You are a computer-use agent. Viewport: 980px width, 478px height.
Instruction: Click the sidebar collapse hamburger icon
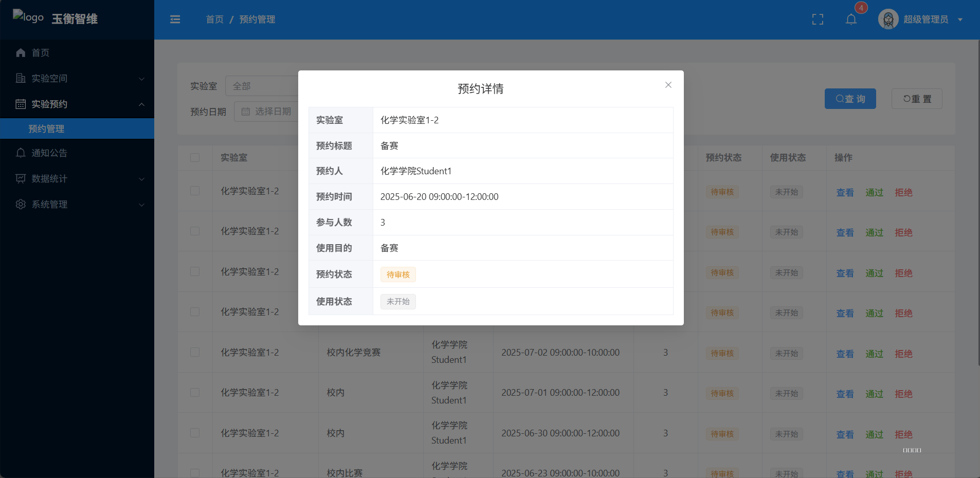pyautogui.click(x=175, y=20)
